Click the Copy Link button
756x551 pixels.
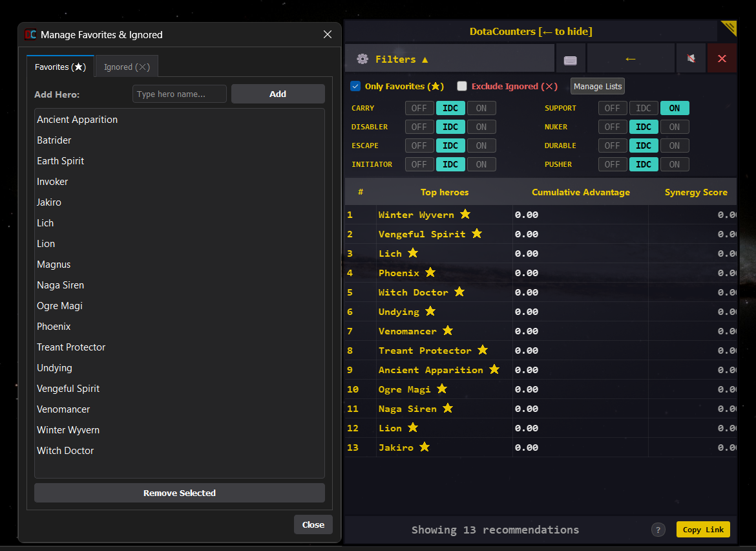click(703, 530)
